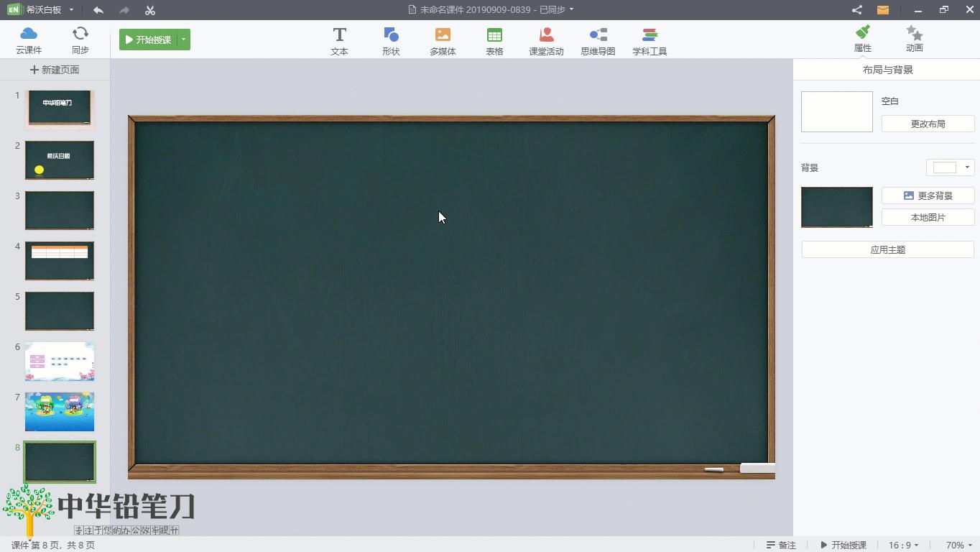This screenshot has height=552, width=980.
Task: Open the 希沃白板 application menu
Action: point(50,10)
